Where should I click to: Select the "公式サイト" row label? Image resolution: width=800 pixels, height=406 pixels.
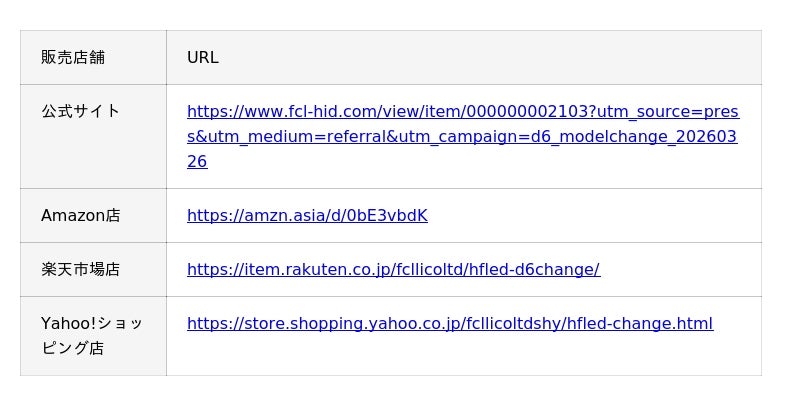coord(80,111)
